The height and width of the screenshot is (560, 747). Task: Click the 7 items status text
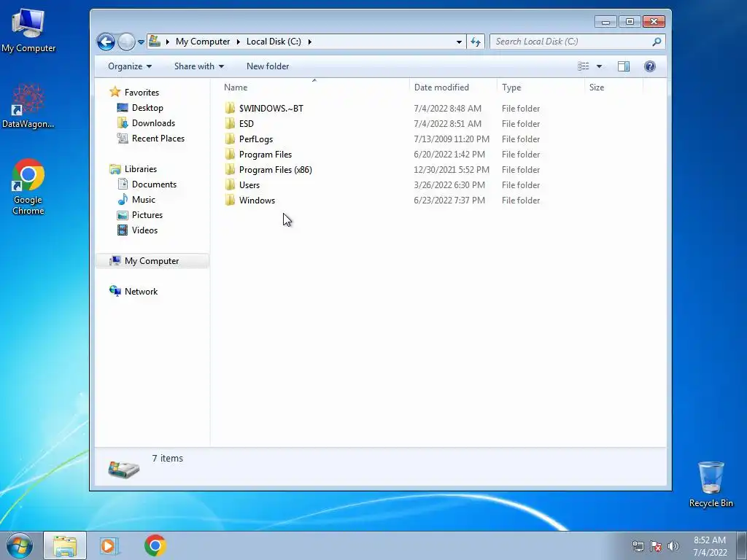point(167,458)
